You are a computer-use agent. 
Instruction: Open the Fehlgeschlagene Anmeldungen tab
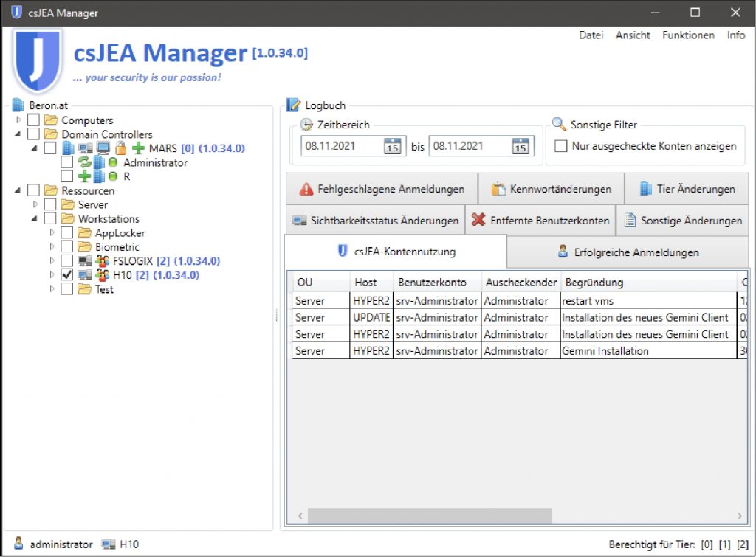point(382,189)
